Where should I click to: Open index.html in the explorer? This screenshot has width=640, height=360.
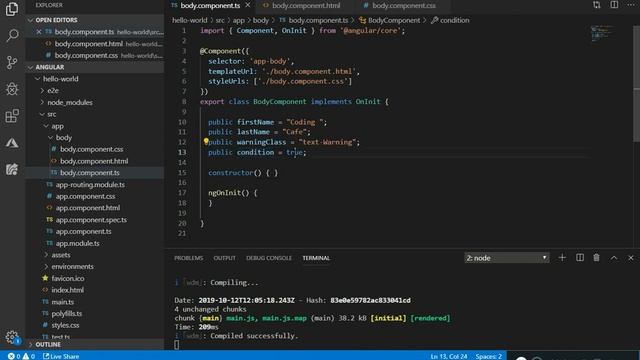tap(67, 290)
